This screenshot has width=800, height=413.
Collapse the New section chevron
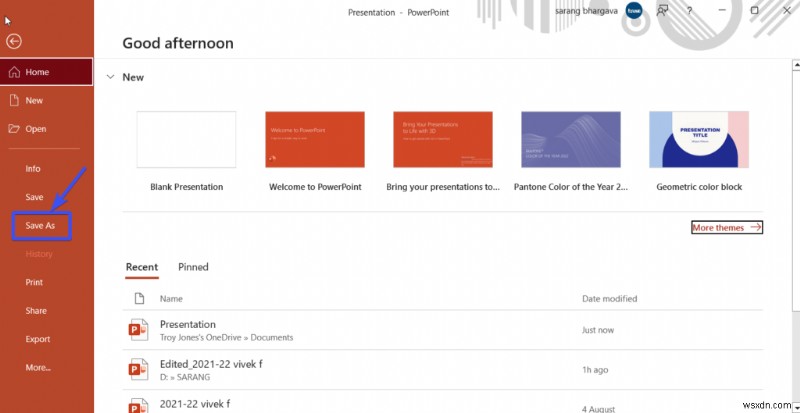(110, 77)
